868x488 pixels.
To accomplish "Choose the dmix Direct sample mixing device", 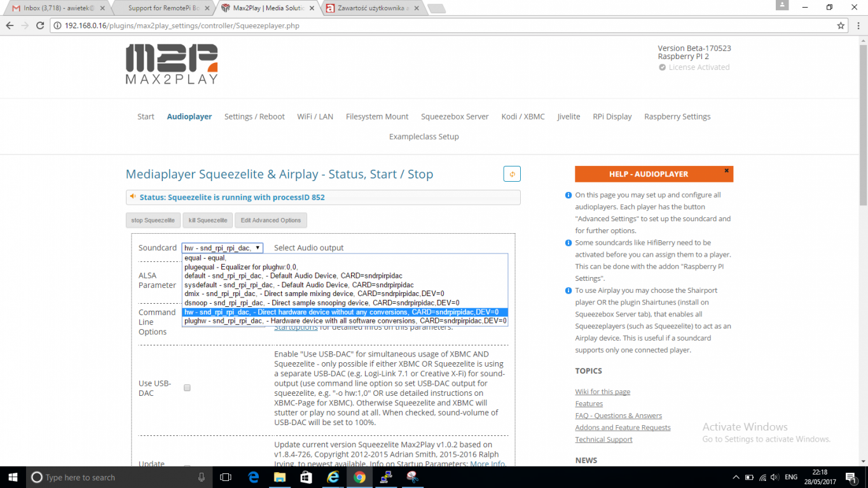I will click(x=345, y=294).
